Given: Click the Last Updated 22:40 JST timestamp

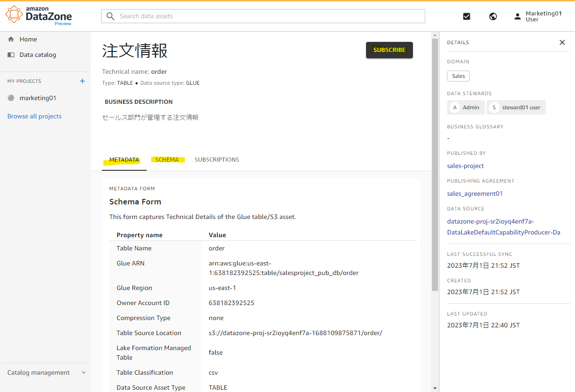Looking at the screenshot, I should 483,325.
